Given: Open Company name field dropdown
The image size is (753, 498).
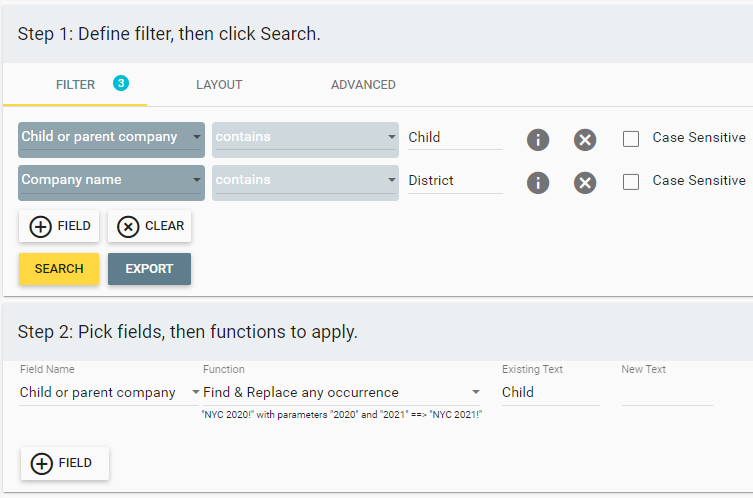Looking at the screenshot, I should click(x=111, y=183).
